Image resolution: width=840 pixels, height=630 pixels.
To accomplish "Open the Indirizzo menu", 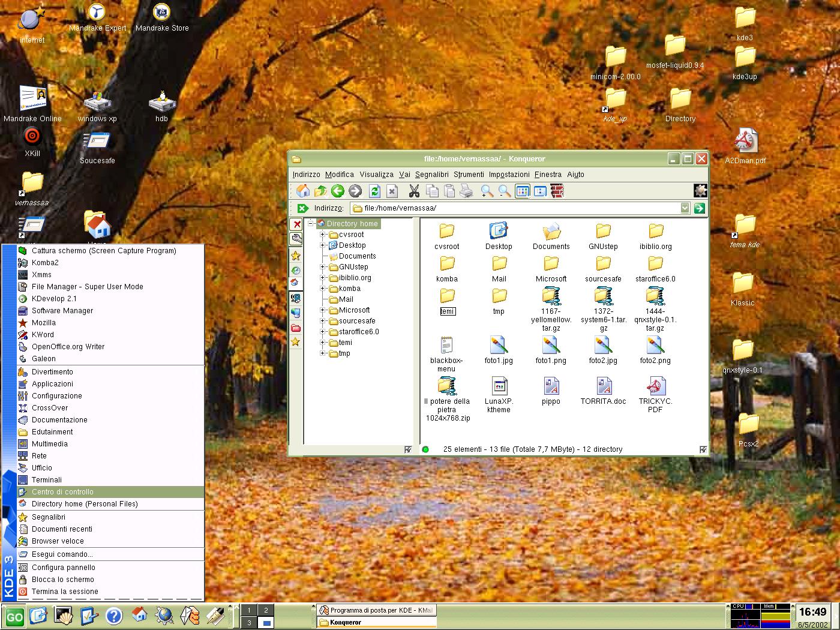I will 306,175.
